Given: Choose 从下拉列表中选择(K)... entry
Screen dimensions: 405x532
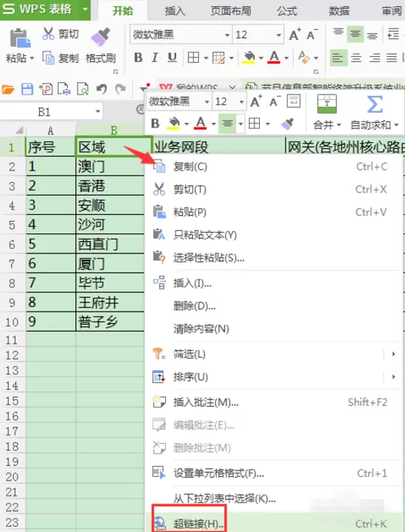Looking at the screenshot, I should tap(274, 498).
